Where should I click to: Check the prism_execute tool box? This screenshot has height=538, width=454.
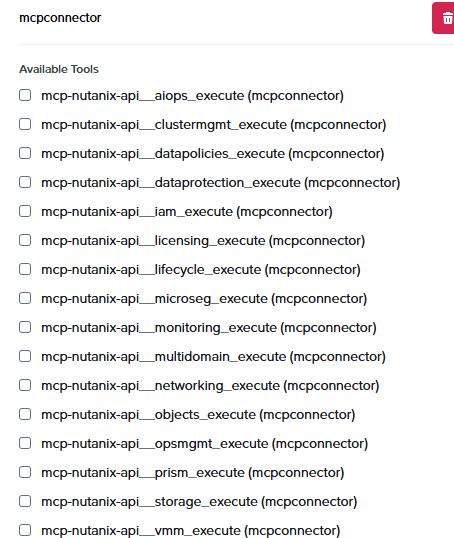25,472
